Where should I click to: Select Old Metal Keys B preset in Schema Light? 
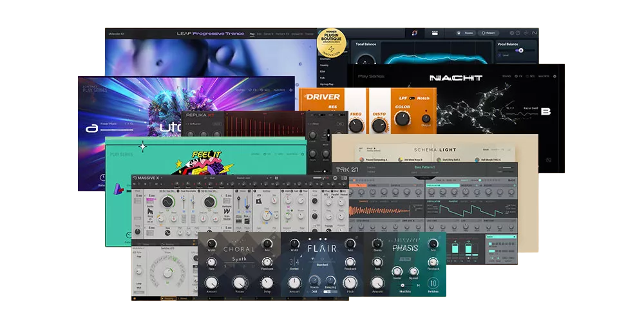pyautogui.click(x=413, y=159)
